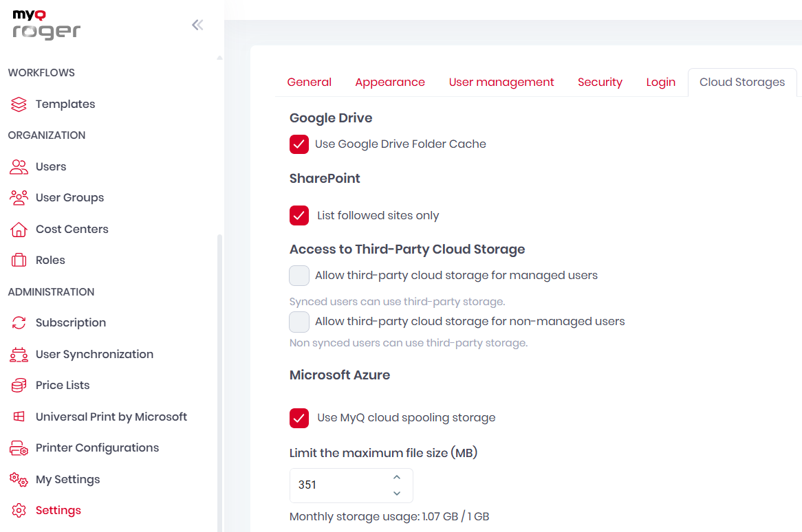The image size is (802, 532).
Task: Click the Microsoft Azure heading
Action: pos(340,375)
